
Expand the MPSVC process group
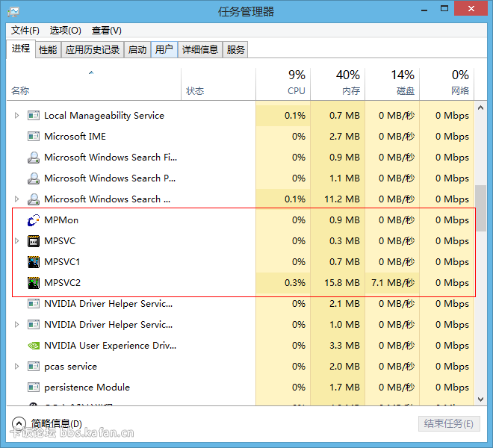(x=17, y=241)
